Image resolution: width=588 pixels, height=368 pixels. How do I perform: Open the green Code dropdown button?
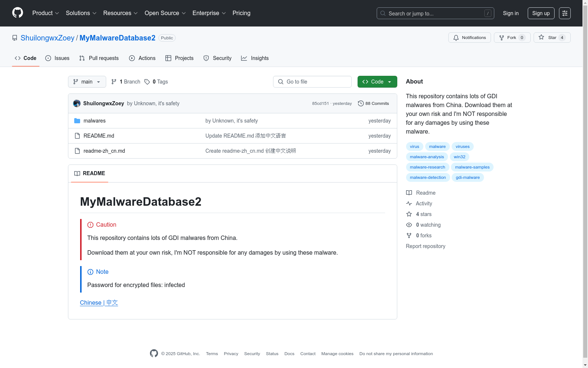coord(377,82)
